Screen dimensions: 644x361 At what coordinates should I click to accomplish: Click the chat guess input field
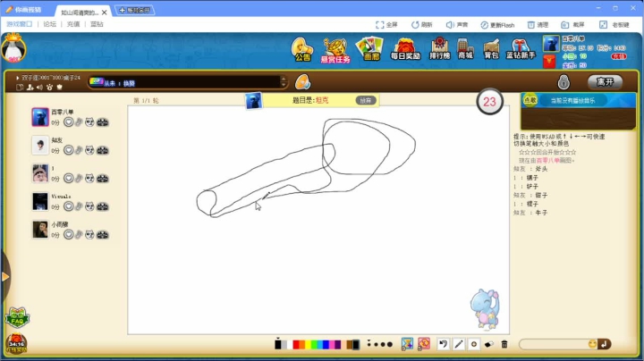click(x=554, y=344)
